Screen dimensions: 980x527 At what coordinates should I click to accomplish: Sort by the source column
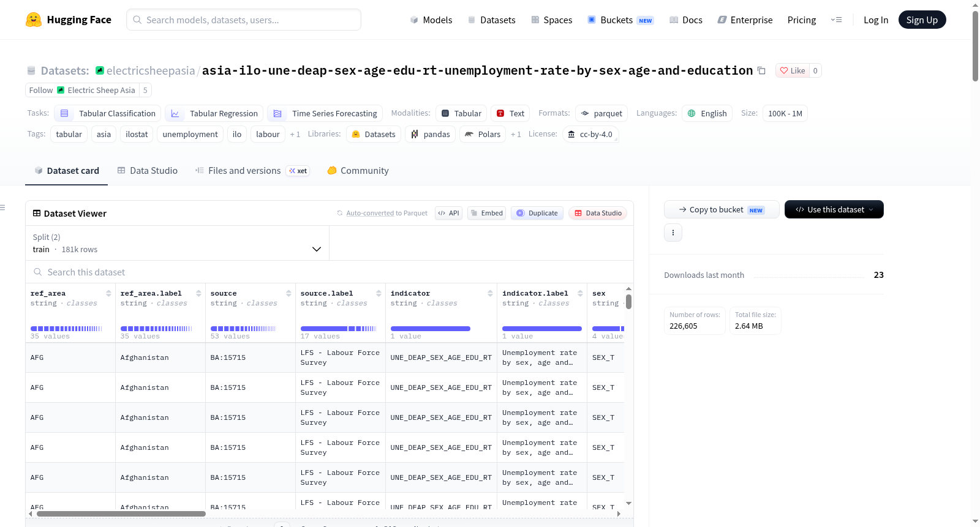tap(288, 293)
